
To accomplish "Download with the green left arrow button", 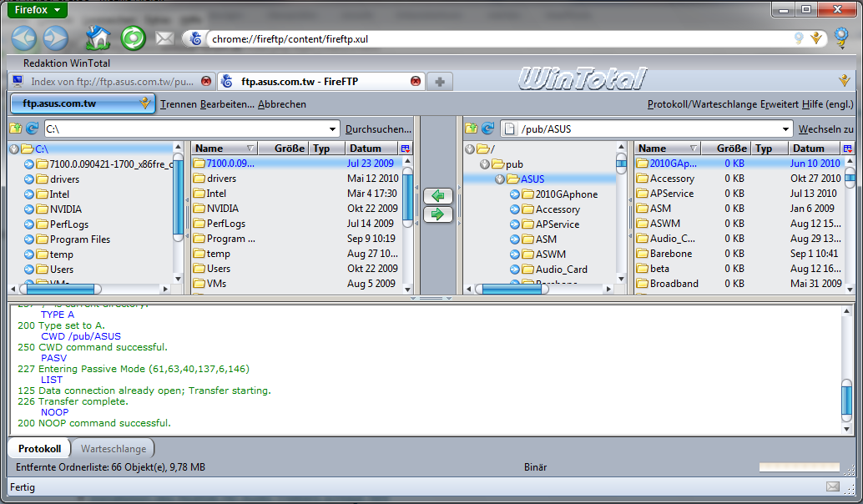I will pyautogui.click(x=438, y=196).
